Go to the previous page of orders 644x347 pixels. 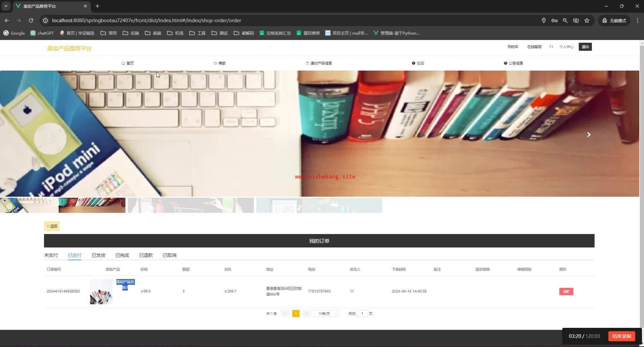click(285, 314)
